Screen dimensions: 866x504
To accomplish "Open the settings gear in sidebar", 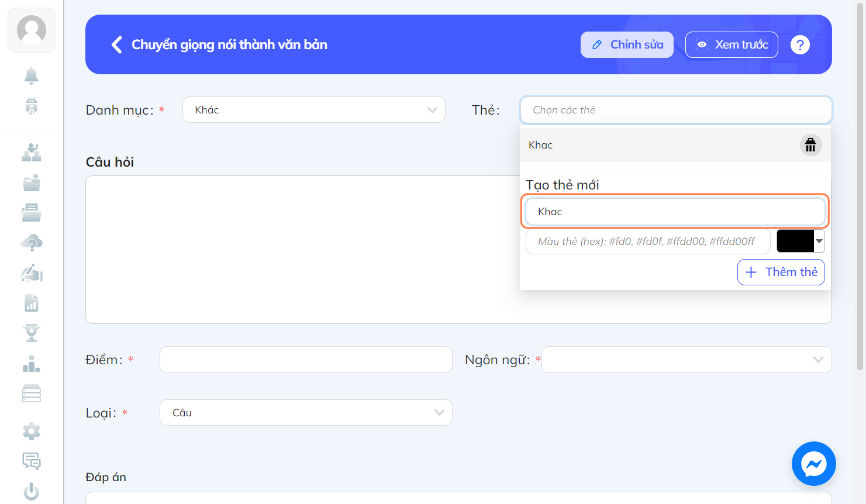I will coord(32,431).
